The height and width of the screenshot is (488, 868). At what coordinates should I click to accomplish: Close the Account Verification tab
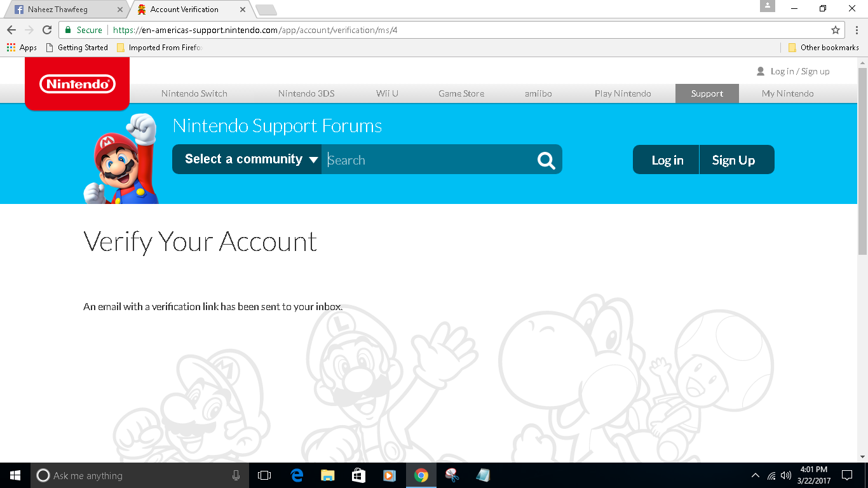pyautogui.click(x=242, y=10)
